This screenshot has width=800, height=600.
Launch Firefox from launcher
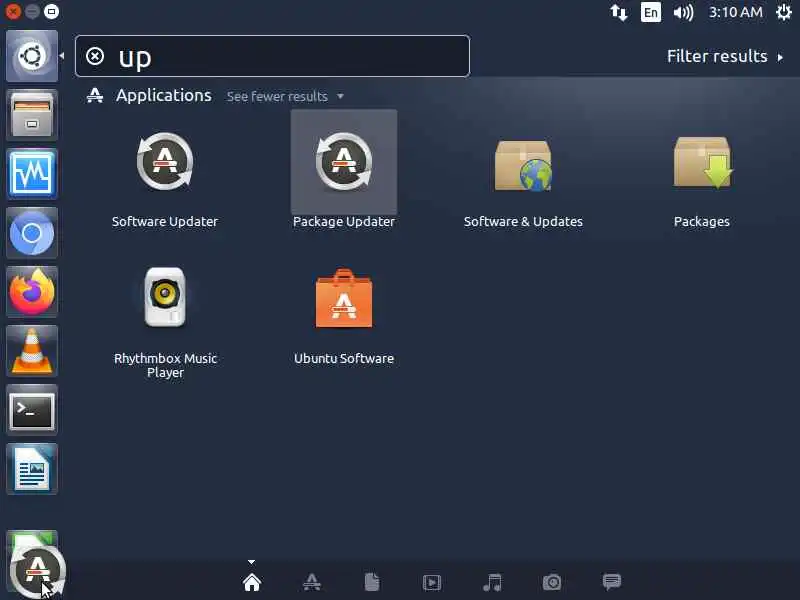pyautogui.click(x=32, y=292)
